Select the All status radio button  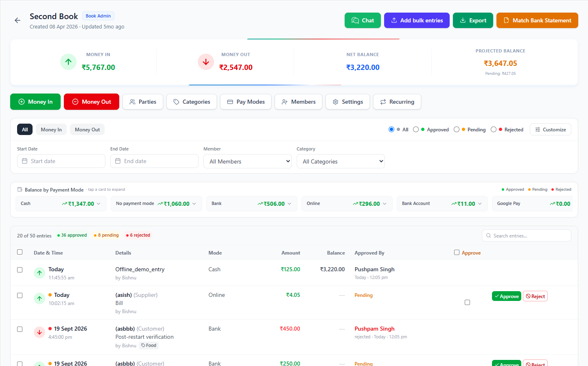(x=391, y=129)
